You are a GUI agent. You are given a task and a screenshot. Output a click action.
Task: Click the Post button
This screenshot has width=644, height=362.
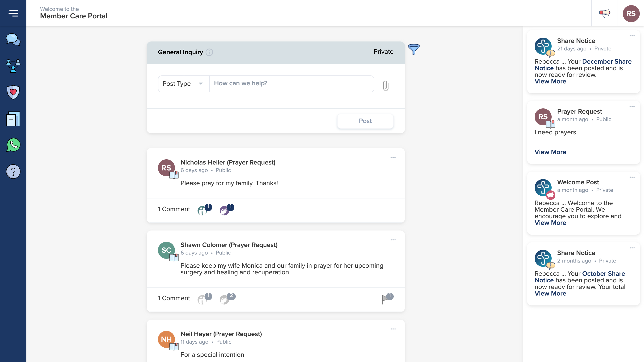pyautogui.click(x=365, y=121)
